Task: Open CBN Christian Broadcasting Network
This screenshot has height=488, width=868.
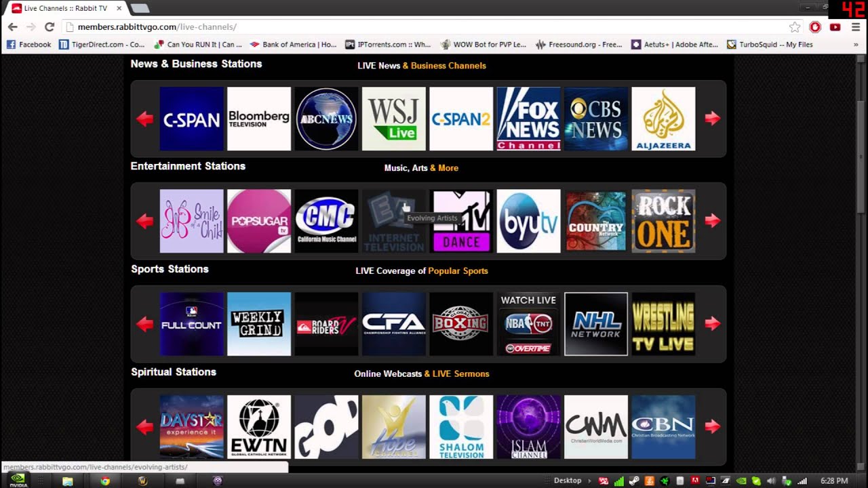Action: [x=663, y=427]
